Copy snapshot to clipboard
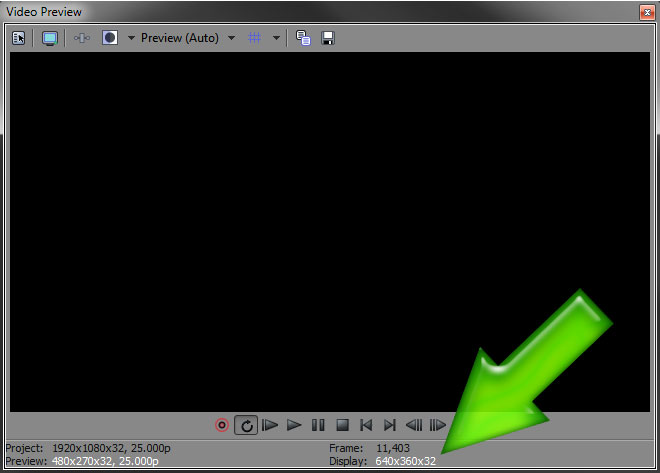Image resolution: width=660 pixels, height=473 pixels. point(303,38)
